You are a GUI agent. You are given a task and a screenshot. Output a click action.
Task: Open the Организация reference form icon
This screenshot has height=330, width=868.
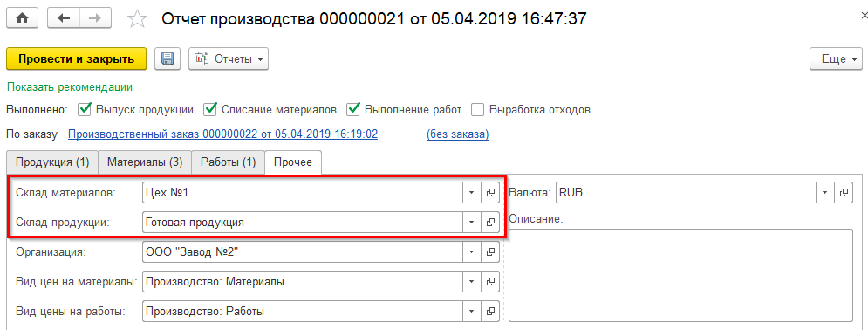490,251
